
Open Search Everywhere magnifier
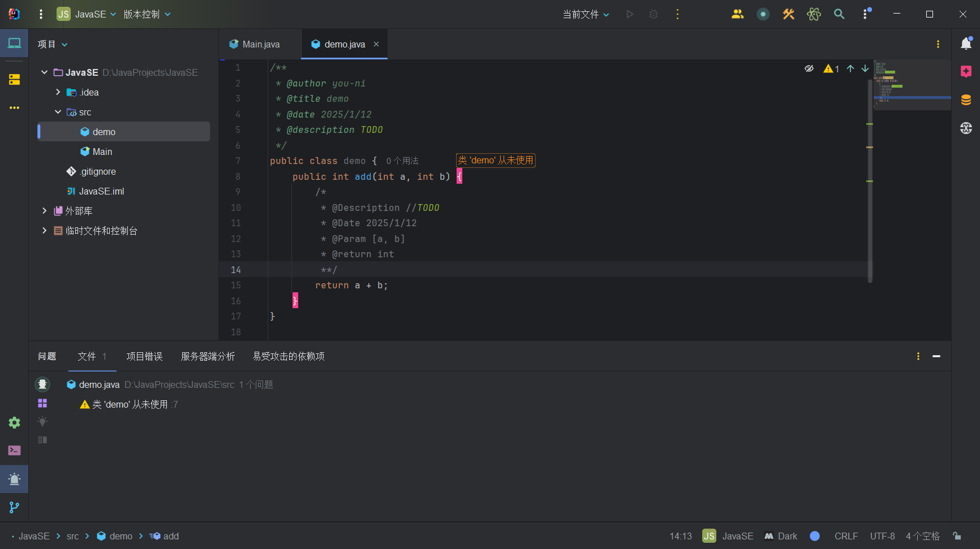pyautogui.click(x=839, y=14)
